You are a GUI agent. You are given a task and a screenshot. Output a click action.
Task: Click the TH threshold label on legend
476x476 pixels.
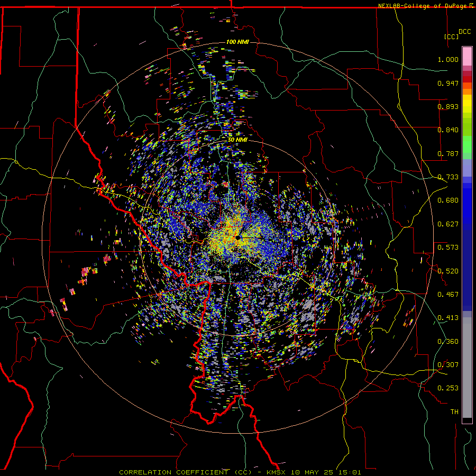[x=454, y=411]
